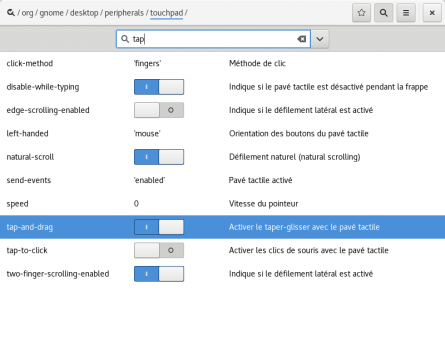This screenshot has width=445, height=360.
Task: Navigate to 'org' in the path bar
Action: pos(27,13)
